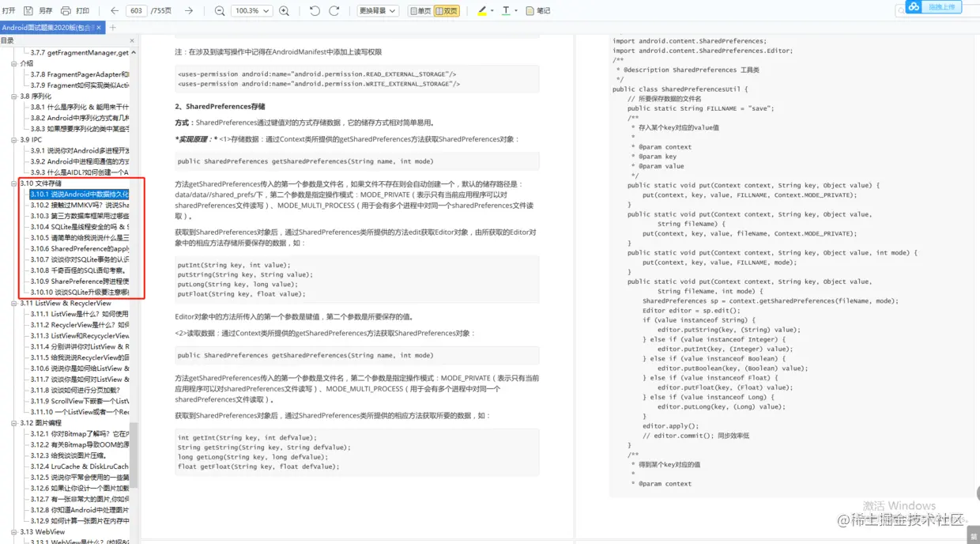Switch to 单页 single page view

pyautogui.click(x=420, y=11)
